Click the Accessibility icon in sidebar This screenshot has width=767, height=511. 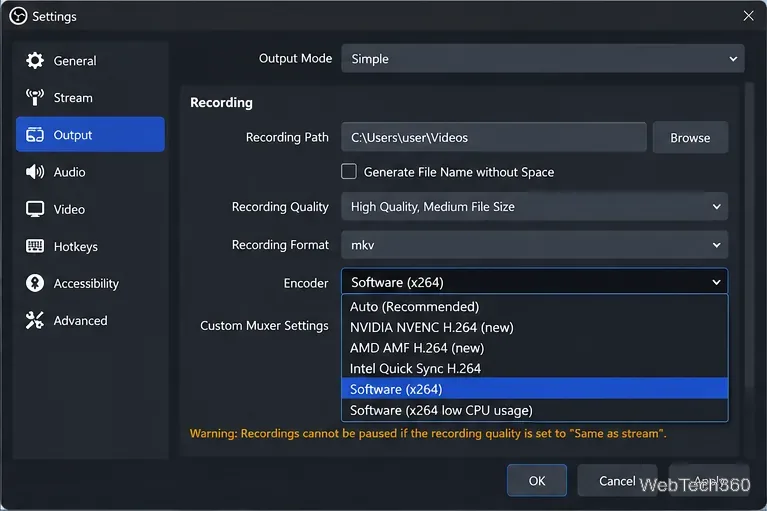point(35,283)
